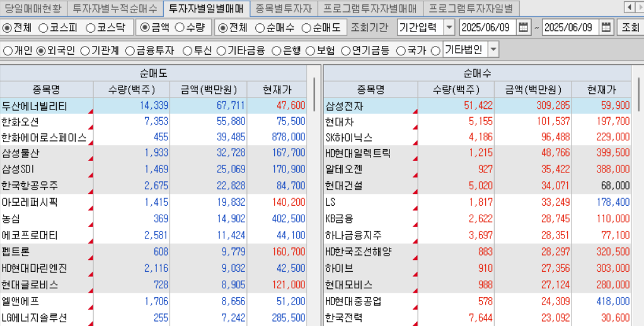This screenshot has height=326, width=644.
Task: Select the LG에너지솔루션 stock row
Action: pos(154,318)
